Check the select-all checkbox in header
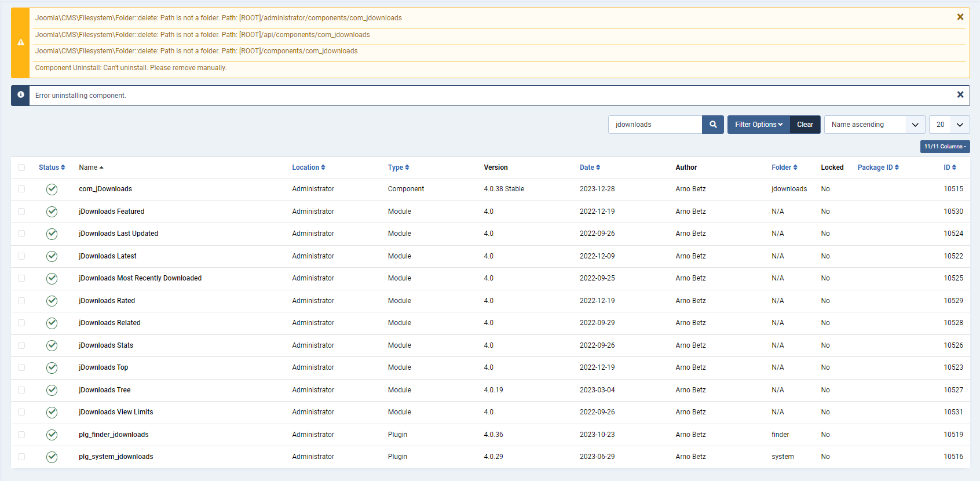Screen dimensions: 980x481 point(21,167)
